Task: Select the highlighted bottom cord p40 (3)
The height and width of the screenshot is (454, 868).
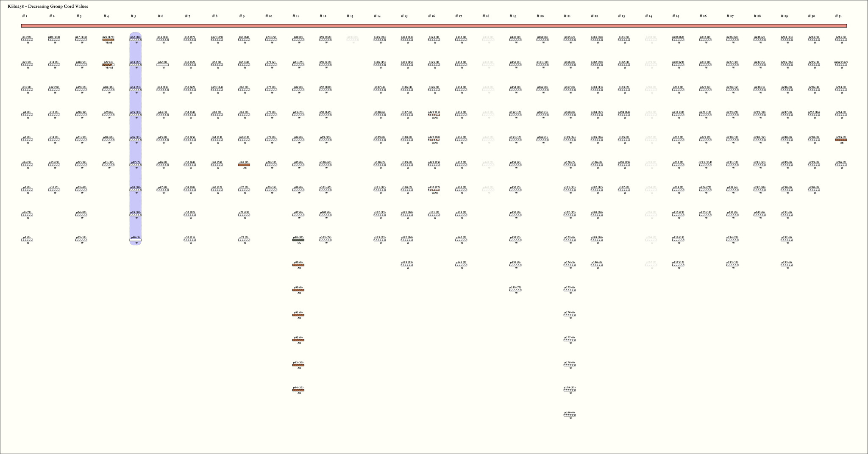Action: coord(136,240)
